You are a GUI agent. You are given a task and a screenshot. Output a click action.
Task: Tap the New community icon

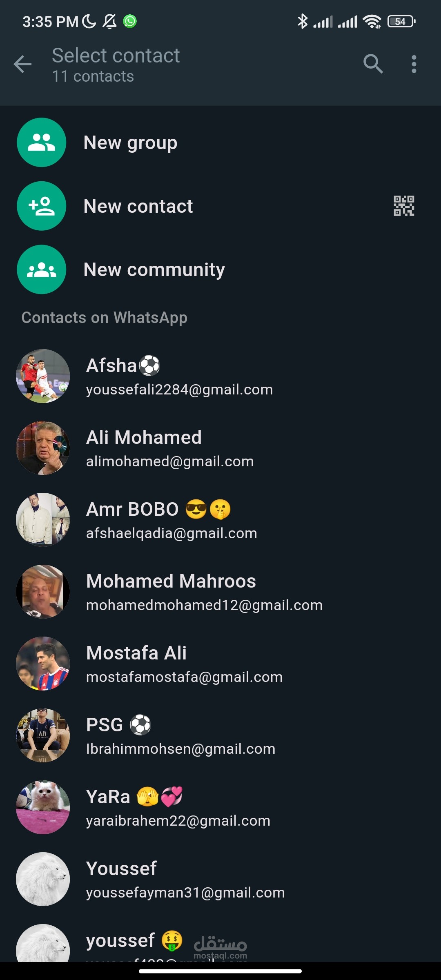[41, 269]
